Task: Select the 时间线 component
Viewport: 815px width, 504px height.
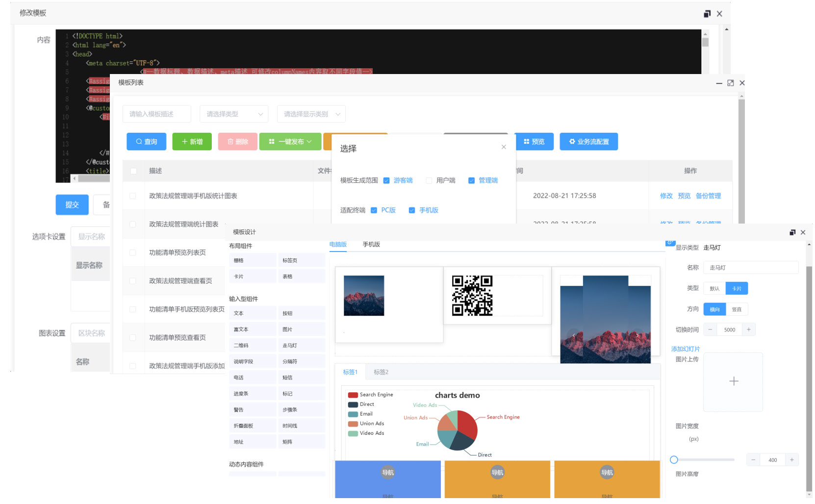Action: coord(301,426)
